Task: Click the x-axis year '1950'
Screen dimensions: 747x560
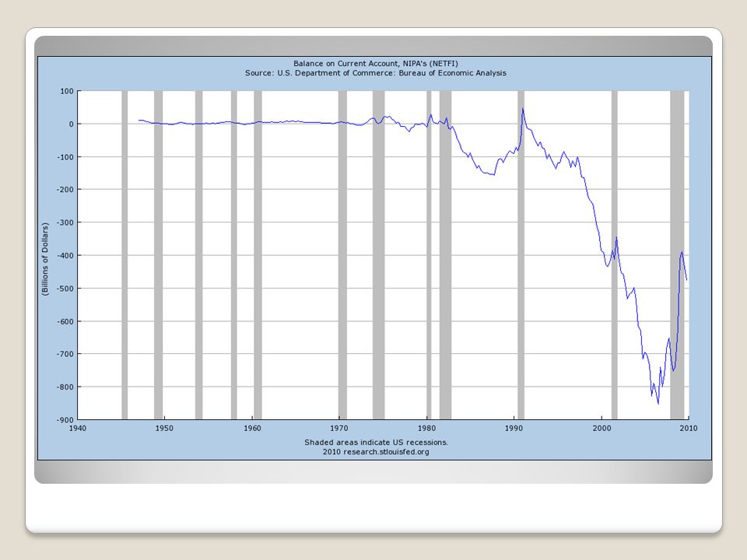Action: (164, 428)
